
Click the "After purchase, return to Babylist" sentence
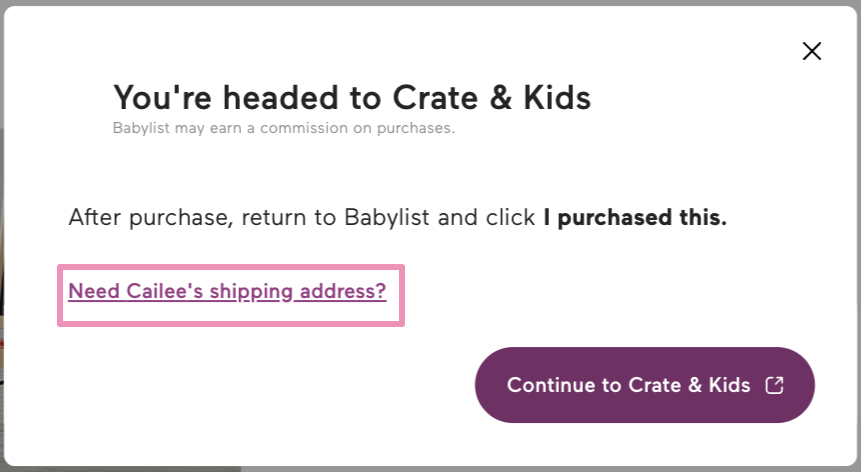[300, 218]
